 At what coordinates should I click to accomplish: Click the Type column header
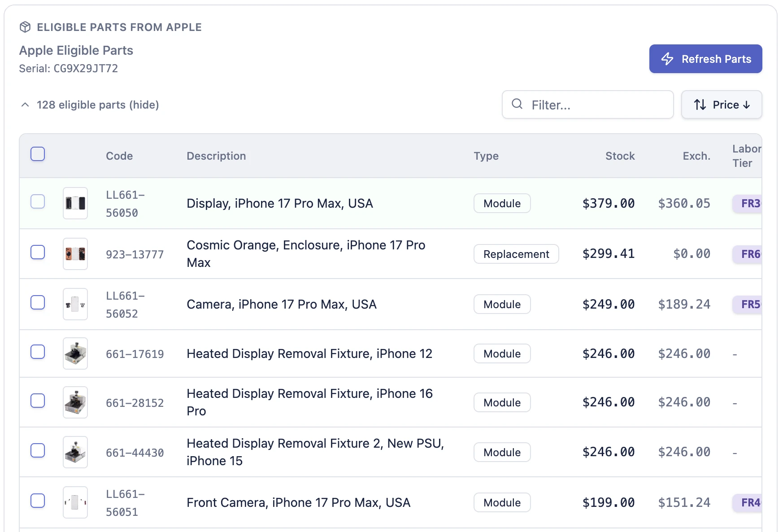[486, 156]
